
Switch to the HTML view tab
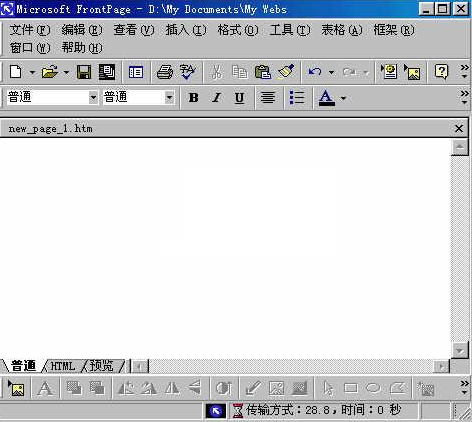point(63,366)
